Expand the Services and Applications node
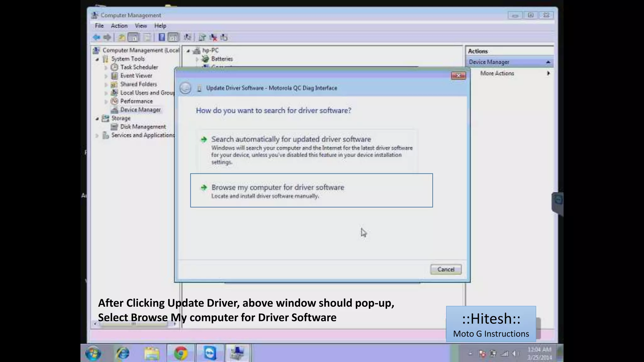644x362 pixels. coord(97,135)
